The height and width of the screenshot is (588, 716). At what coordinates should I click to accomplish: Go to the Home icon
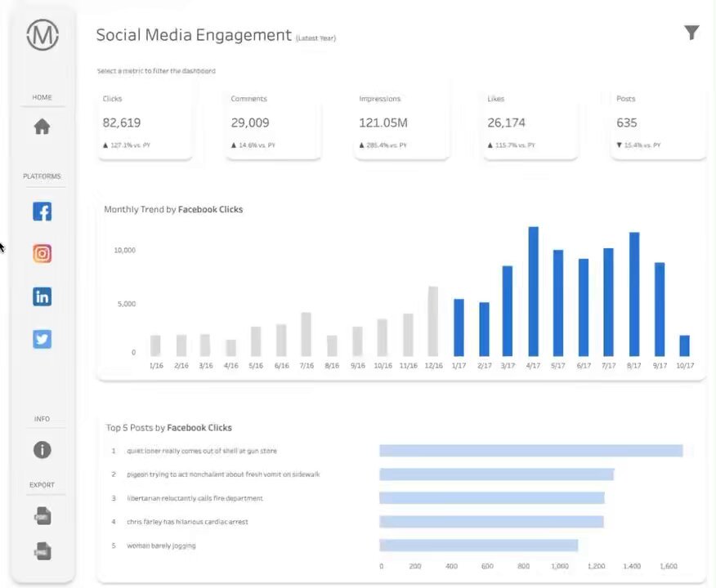tap(42, 127)
